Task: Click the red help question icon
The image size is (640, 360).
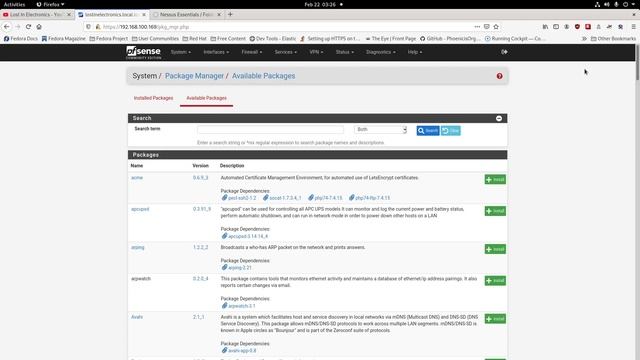Action: coord(499,76)
